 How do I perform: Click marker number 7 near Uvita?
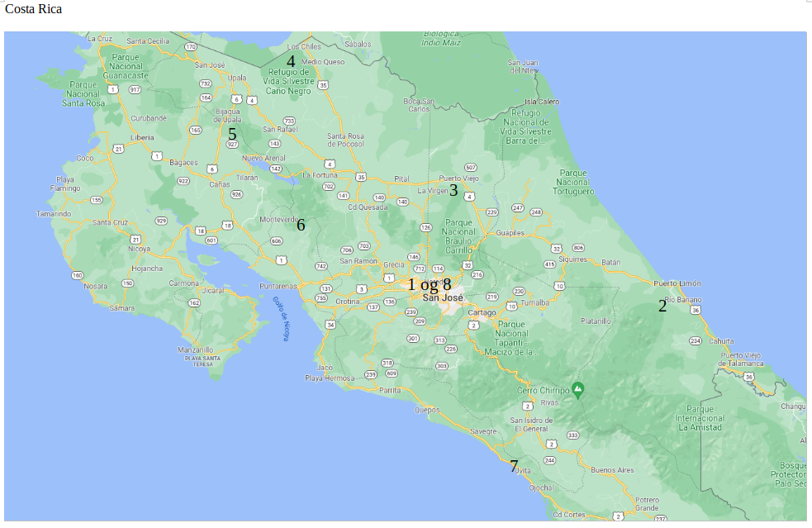[x=514, y=466]
